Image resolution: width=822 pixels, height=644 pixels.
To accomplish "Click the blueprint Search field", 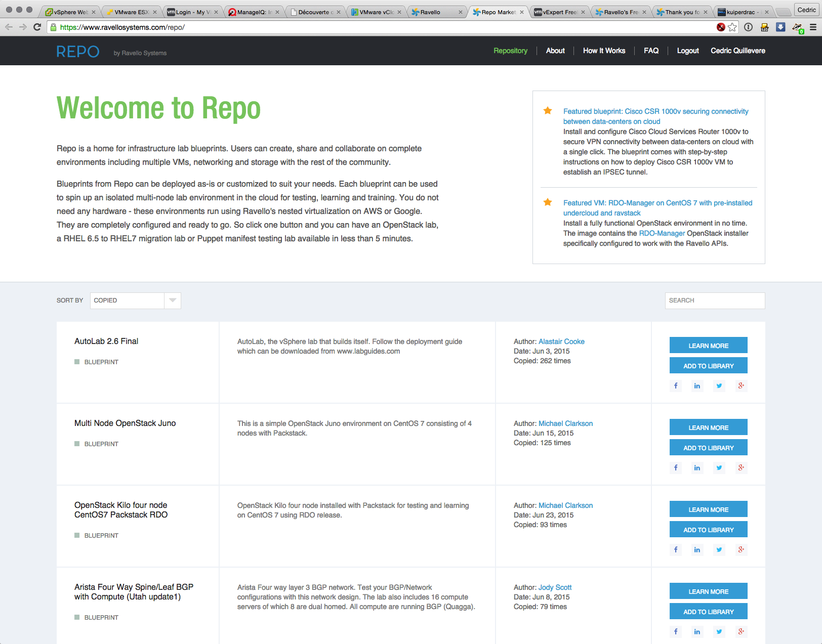I will point(714,300).
